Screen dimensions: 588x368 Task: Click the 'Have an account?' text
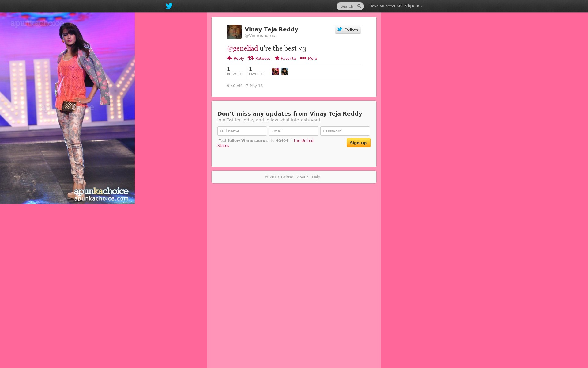point(386,6)
